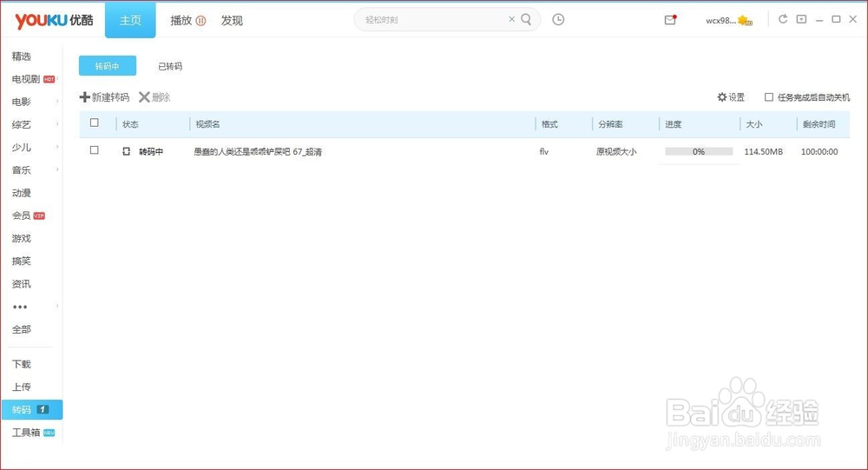Open 精选 in the sidebar
This screenshot has width=868, height=470.
coord(22,56)
